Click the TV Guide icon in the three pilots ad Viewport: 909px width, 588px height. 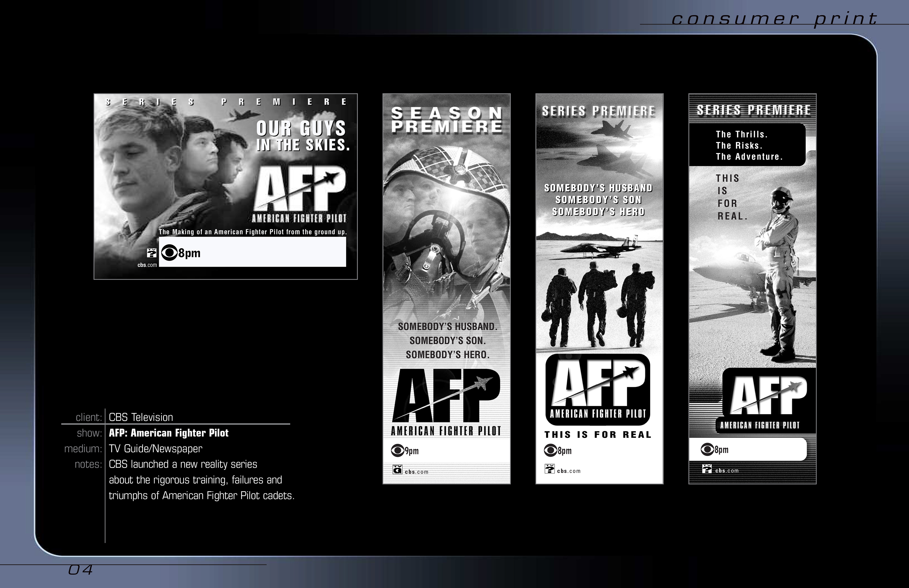point(550,469)
